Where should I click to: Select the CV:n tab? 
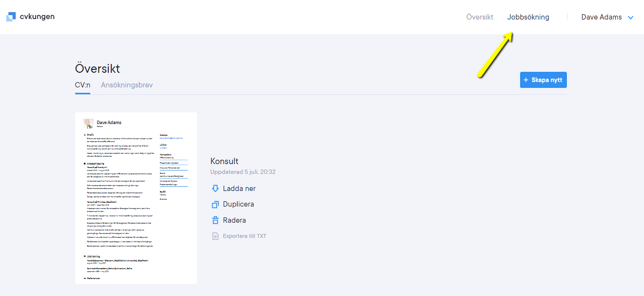(x=82, y=85)
